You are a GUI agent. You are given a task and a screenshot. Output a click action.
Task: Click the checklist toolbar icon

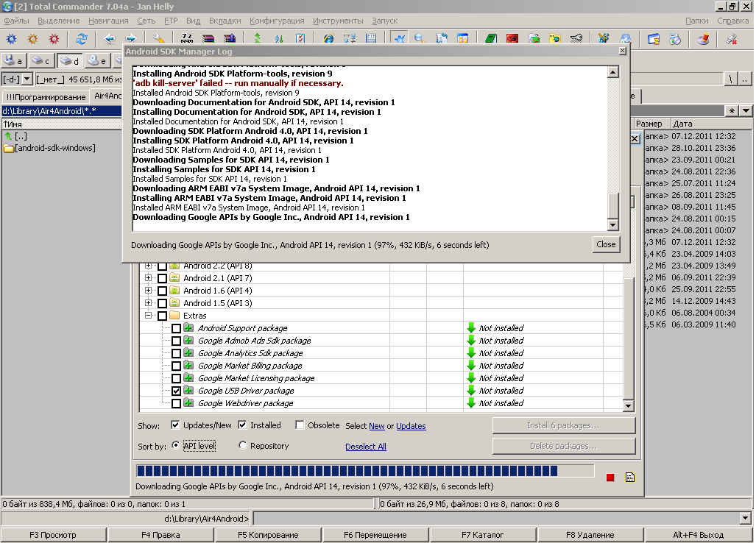(x=300, y=38)
